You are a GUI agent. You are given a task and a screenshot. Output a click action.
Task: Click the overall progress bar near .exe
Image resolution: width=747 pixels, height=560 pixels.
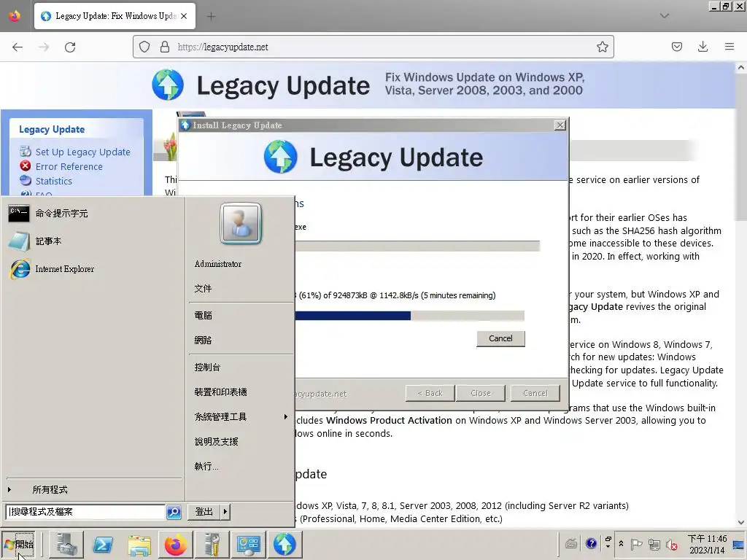417,246
